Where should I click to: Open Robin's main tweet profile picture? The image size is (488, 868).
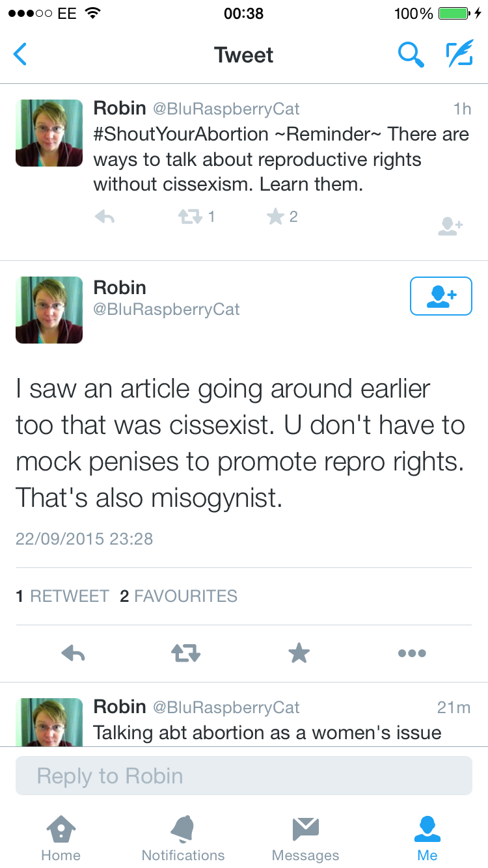(x=49, y=310)
